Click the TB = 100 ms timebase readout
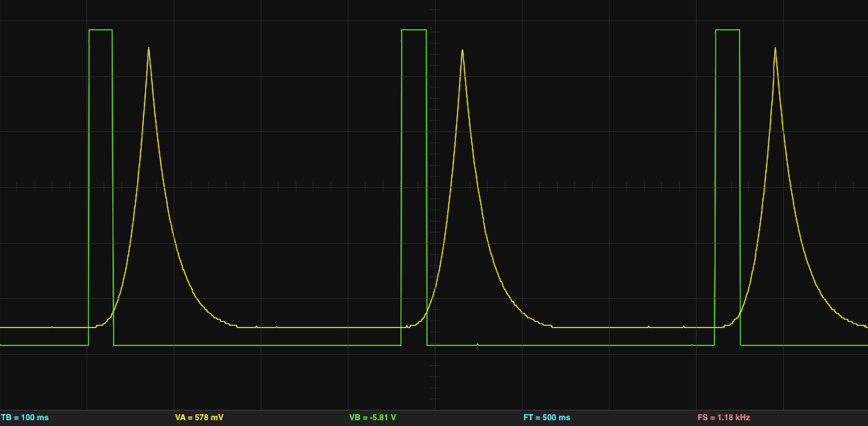868x426 pixels. coord(25,418)
